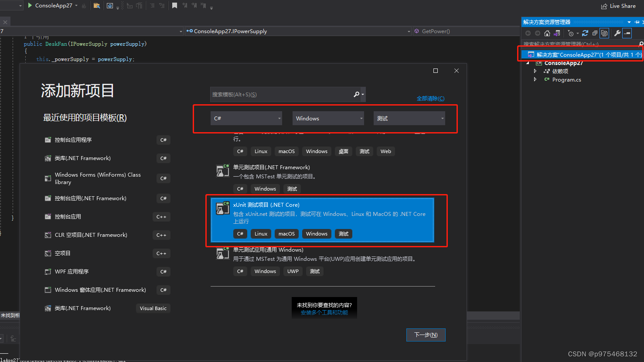Screen dimensions: 644x362
Task: Toggle the Show All Files icon
Action: point(604,33)
